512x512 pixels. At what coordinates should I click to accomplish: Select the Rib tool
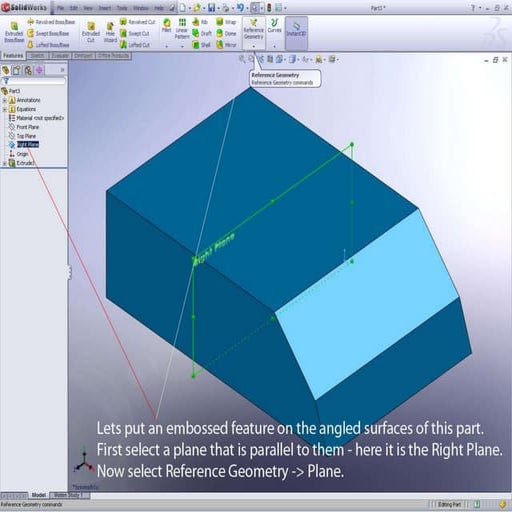pyautogui.click(x=200, y=22)
